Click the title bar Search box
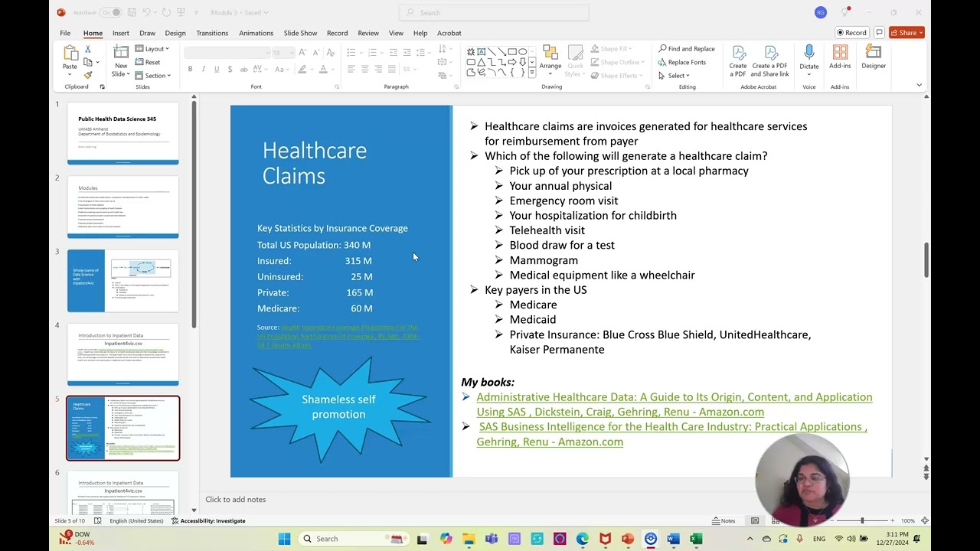The height and width of the screenshot is (551, 980). (494, 12)
